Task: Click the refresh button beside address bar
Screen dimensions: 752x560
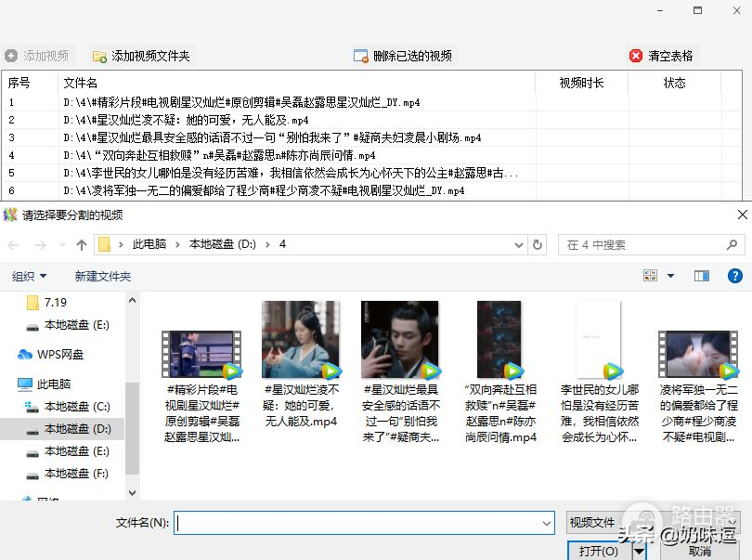Action: click(x=537, y=245)
